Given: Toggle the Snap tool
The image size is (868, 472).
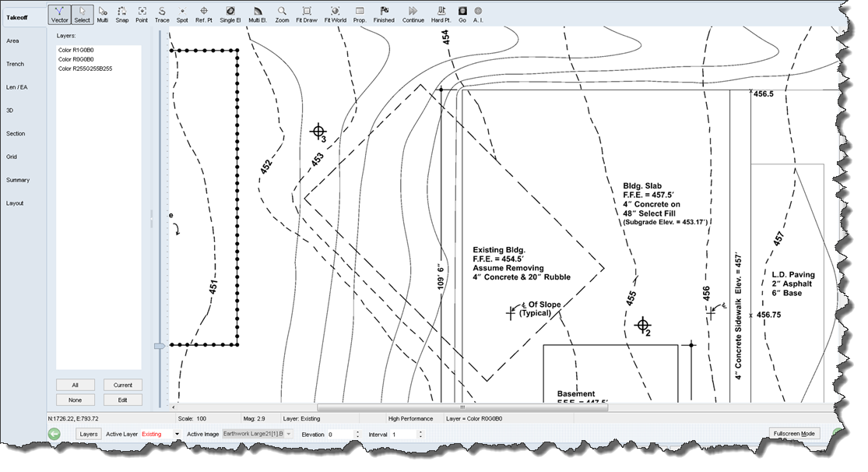Looking at the screenshot, I should coord(121,14).
